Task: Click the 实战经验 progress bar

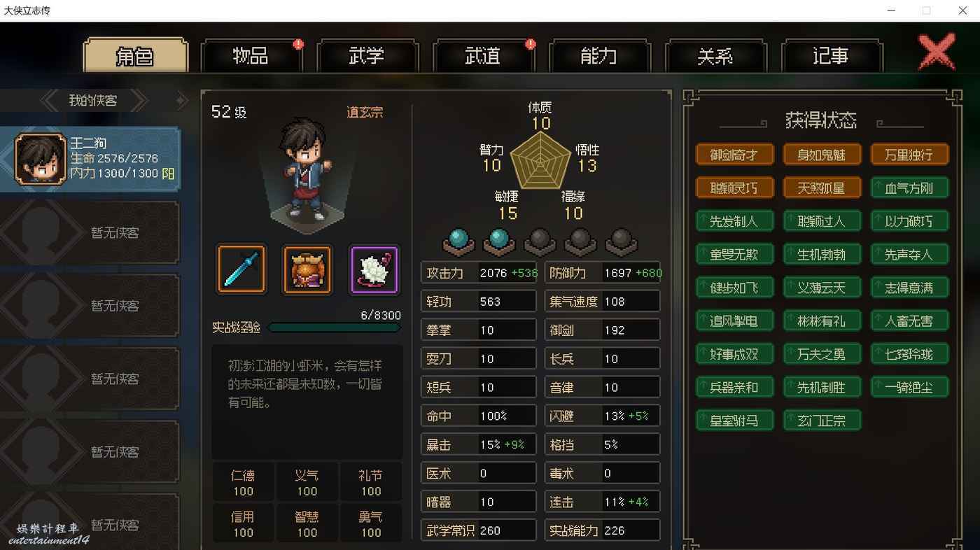Action: coord(335,327)
